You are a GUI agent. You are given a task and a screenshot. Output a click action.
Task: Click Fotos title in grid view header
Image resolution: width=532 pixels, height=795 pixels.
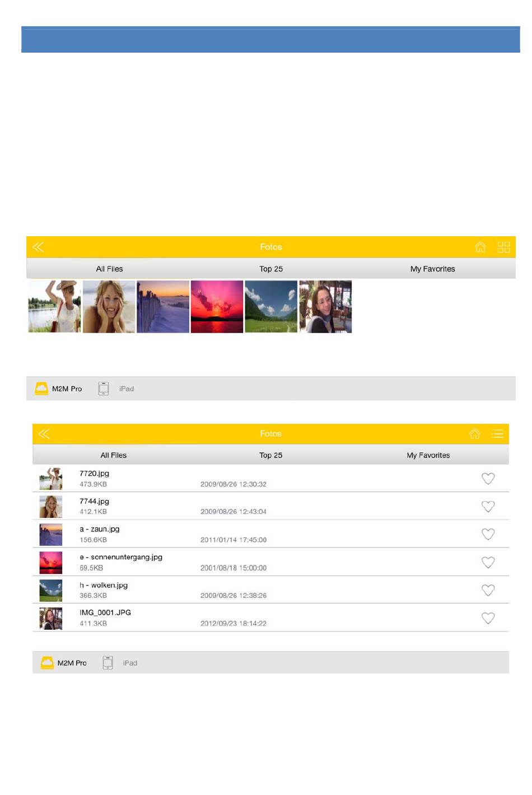tap(271, 247)
